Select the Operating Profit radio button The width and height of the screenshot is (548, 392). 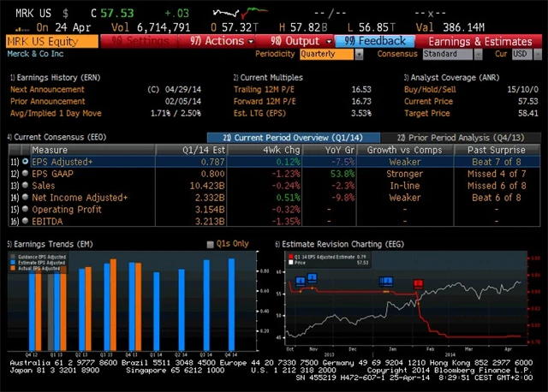[26, 208]
